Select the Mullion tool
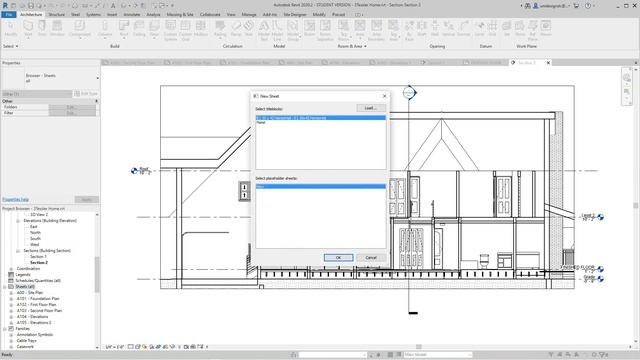 pos(201,29)
